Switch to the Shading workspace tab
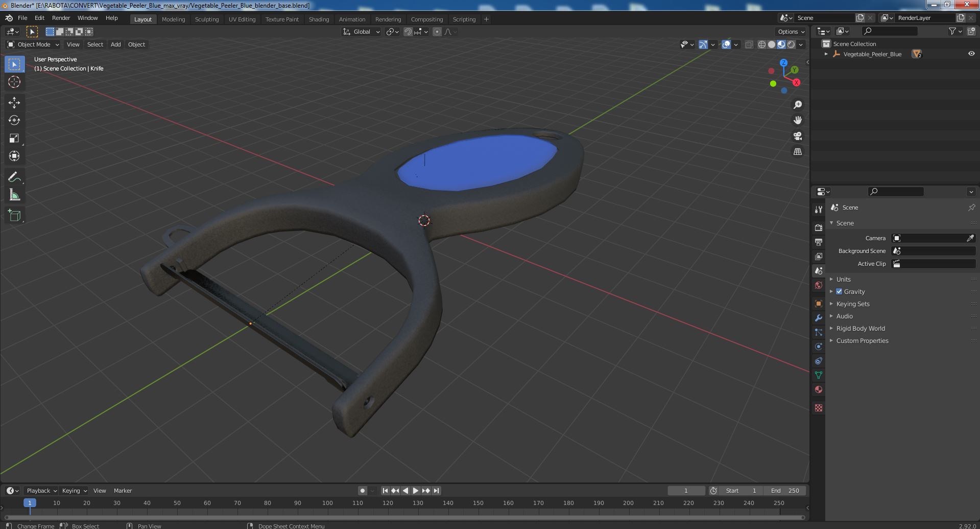This screenshot has height=529, width=980. pos(319,19)
